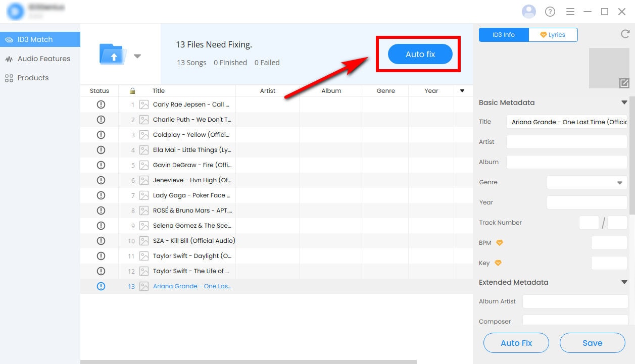Viewport: 635px width, 364px height.
Task: Open Audio Features in sidebar
Action: tap(40, 59)
